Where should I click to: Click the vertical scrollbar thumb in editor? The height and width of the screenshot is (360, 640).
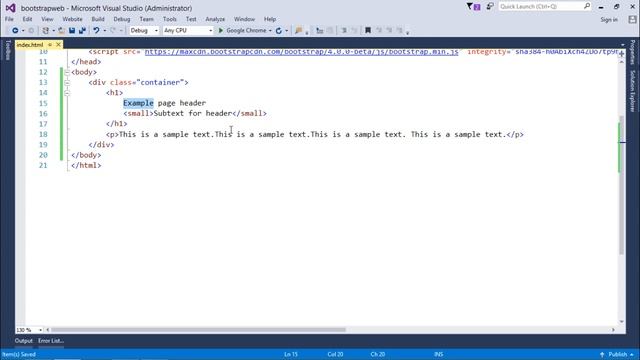coord(622,184)
